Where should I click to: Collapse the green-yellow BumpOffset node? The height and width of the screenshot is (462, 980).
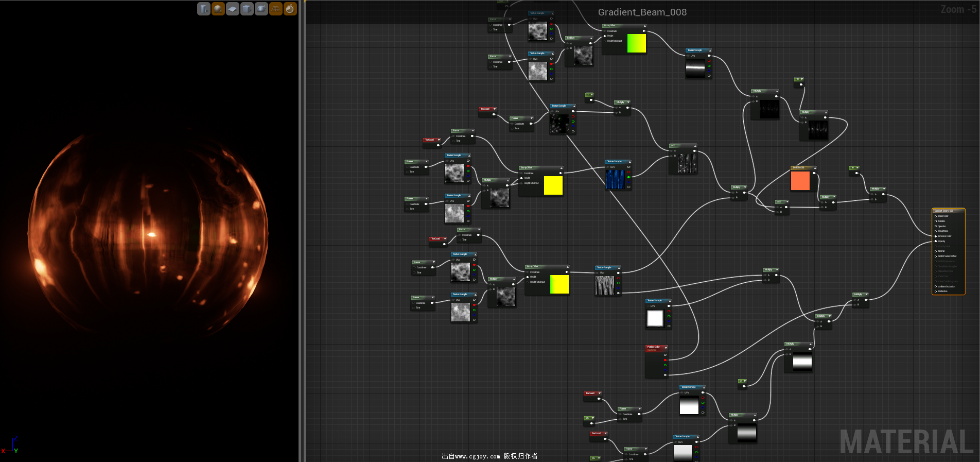[644, 26]
